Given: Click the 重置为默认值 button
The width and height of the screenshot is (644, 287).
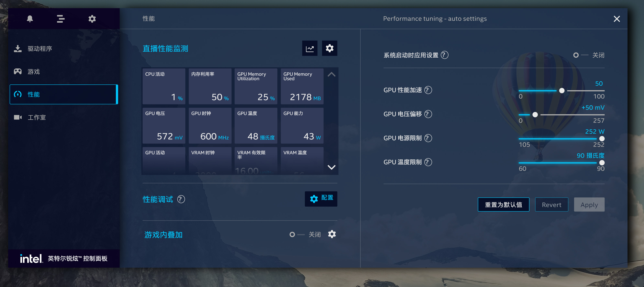Looking at the screenshot, I should coord(503,205).
